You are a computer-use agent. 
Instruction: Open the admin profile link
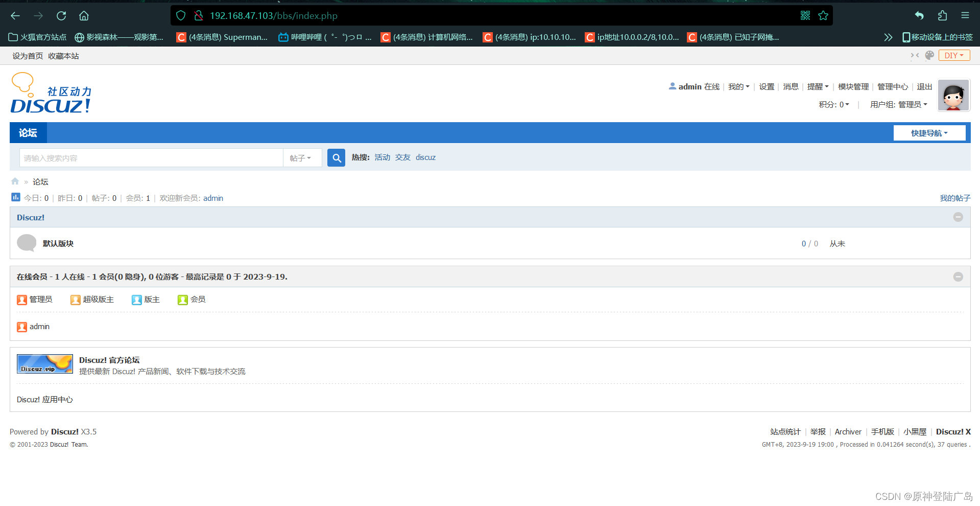click(x=690, y=86)
